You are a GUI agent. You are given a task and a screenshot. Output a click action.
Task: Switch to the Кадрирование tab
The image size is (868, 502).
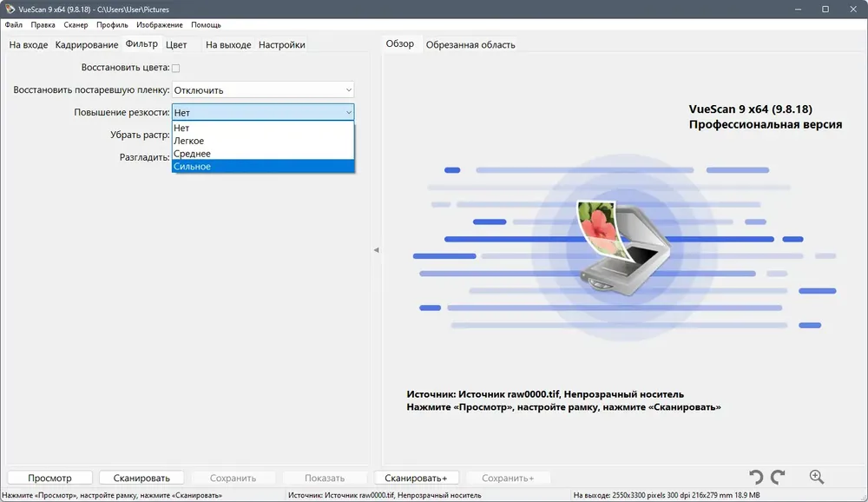pos(86,44)
